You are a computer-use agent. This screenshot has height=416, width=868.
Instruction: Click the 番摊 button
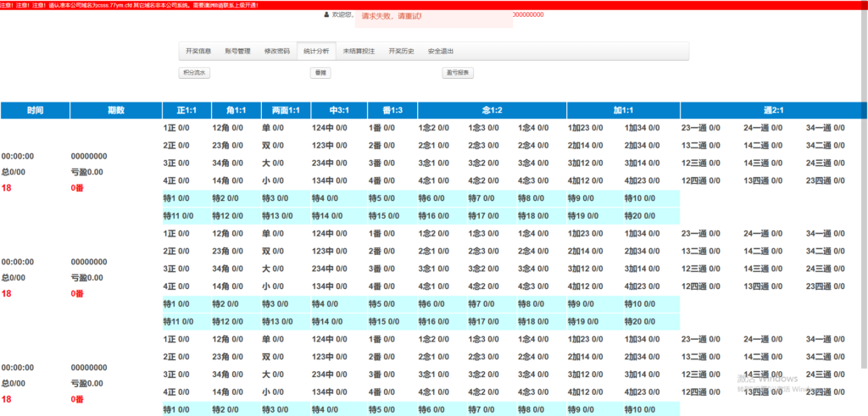(x=320, y=73)
